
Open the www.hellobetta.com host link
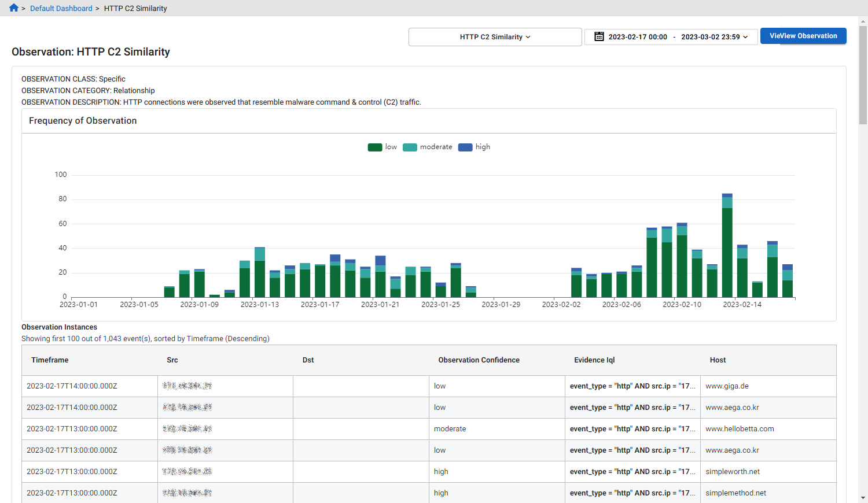point(739,428)
